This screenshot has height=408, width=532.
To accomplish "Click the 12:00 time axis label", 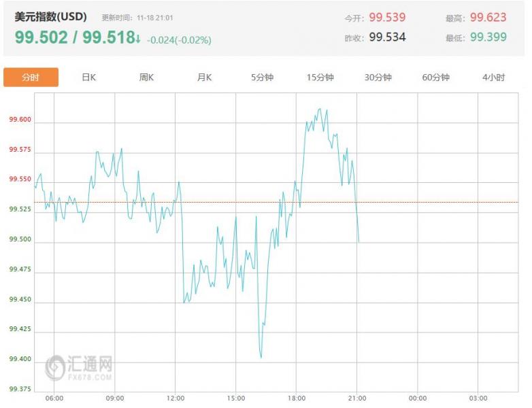I will pyautogui.click(x=176, y=398).
